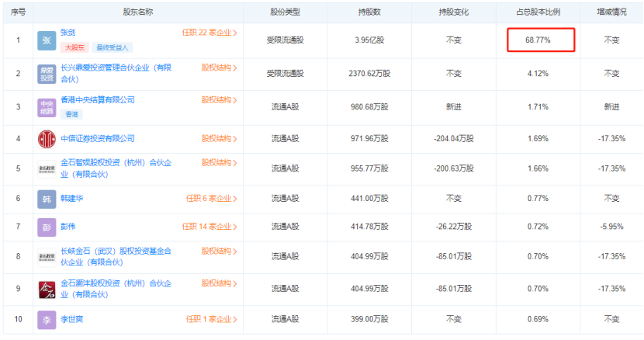Click the 股东名称 column header
Screen dimensions: 644x340
138,12
